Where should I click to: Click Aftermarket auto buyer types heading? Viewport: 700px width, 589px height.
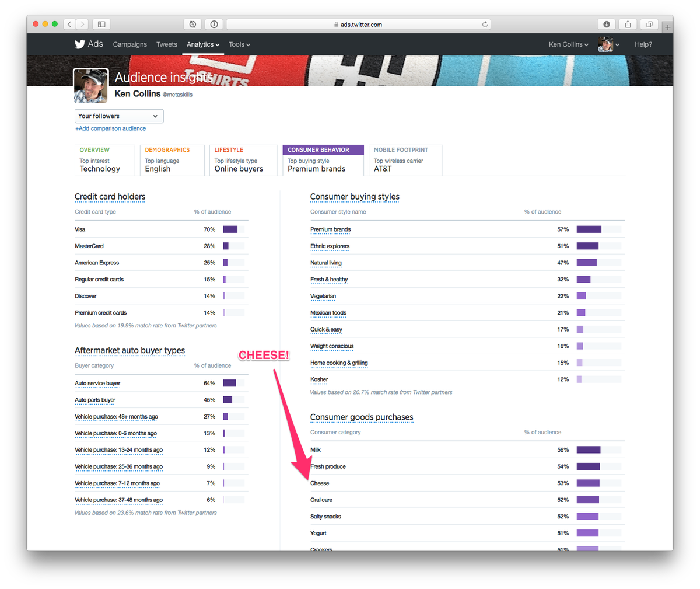[129, 350]
